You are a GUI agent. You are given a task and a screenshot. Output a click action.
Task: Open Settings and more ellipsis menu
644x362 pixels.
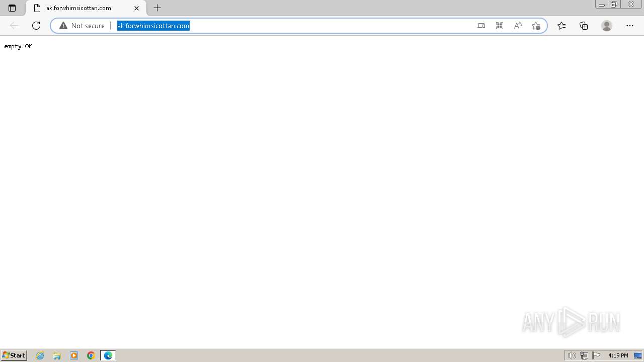click(x=630, y=26)
